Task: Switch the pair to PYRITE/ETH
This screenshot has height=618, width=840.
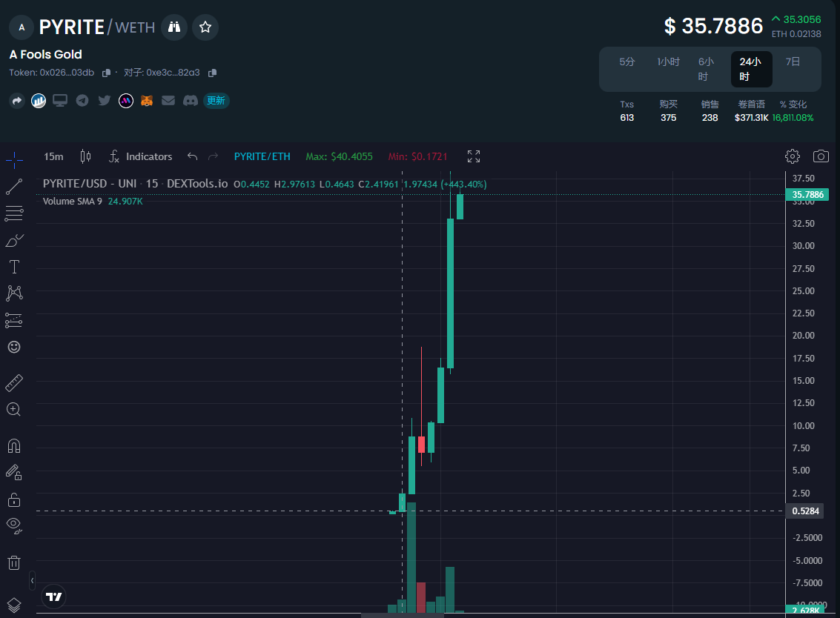Action: tap(262, 156)
